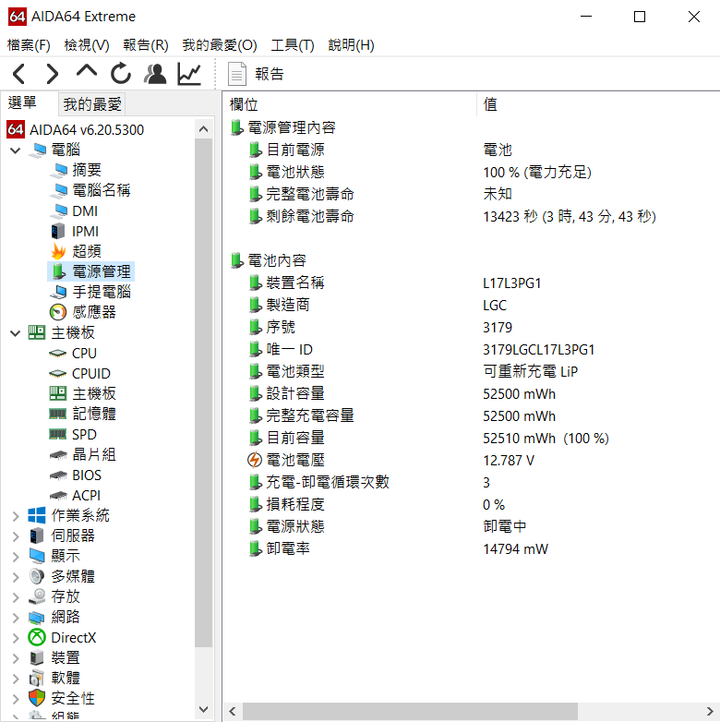720x722 pixels.
Task: Expand the DirectX tree node
Action: [x=16, y=638]
